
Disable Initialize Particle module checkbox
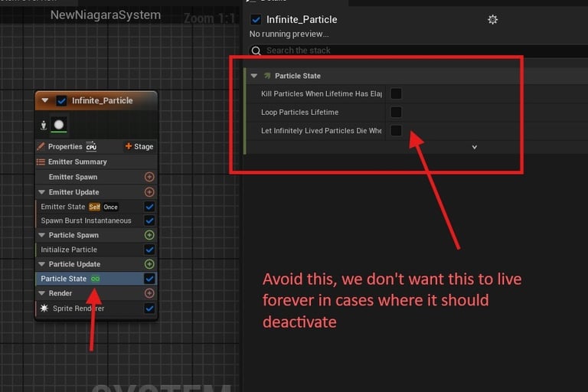pos(149,250)
